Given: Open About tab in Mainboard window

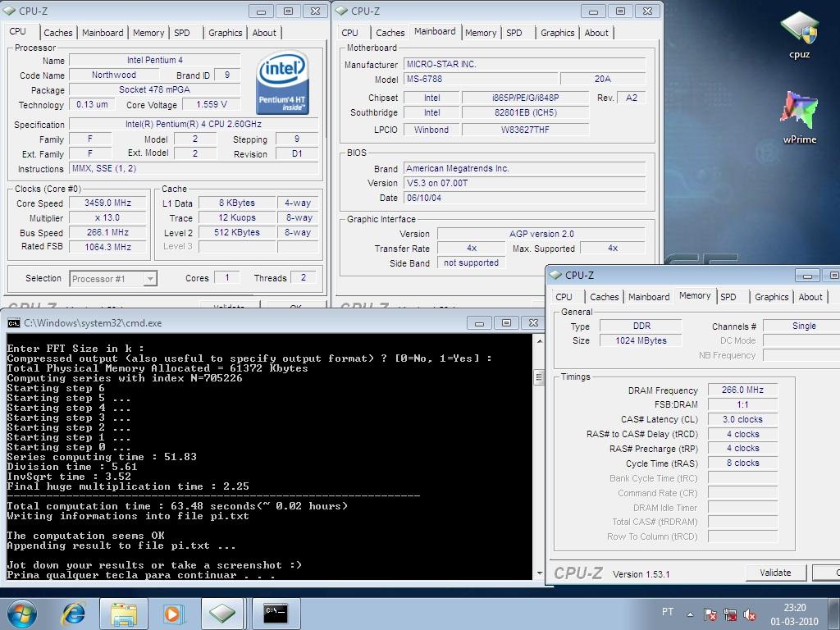Looking at the screenshot, I should tap(596, 33).
